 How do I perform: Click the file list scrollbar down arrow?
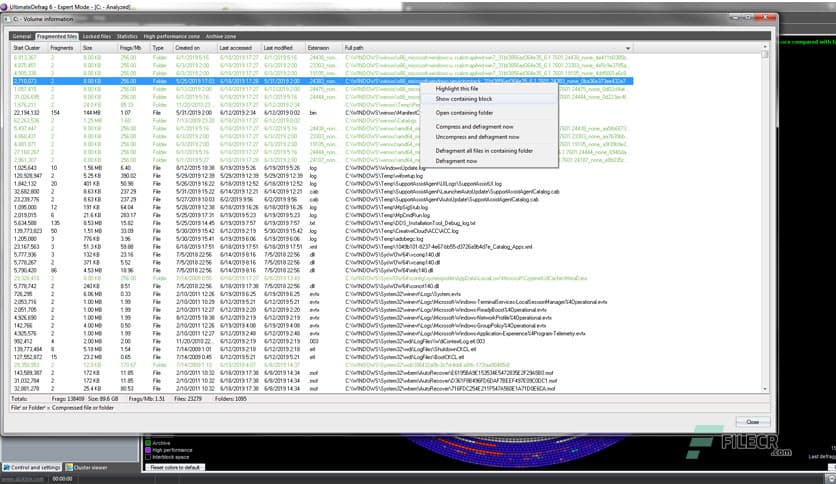coord(765,389)
